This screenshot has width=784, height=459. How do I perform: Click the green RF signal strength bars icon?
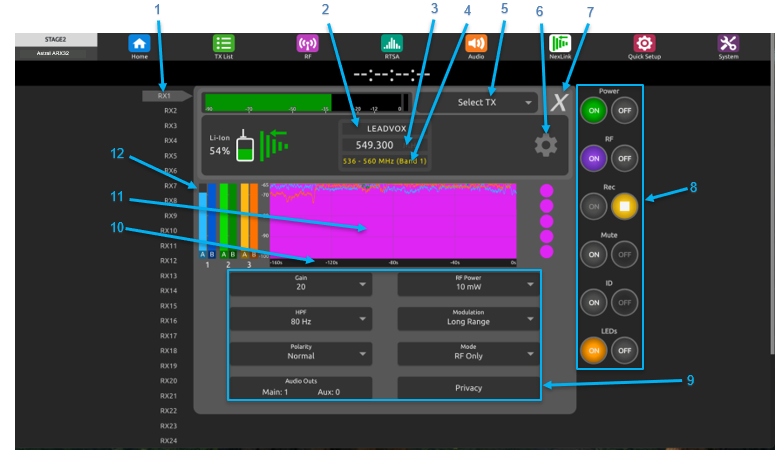274,145
